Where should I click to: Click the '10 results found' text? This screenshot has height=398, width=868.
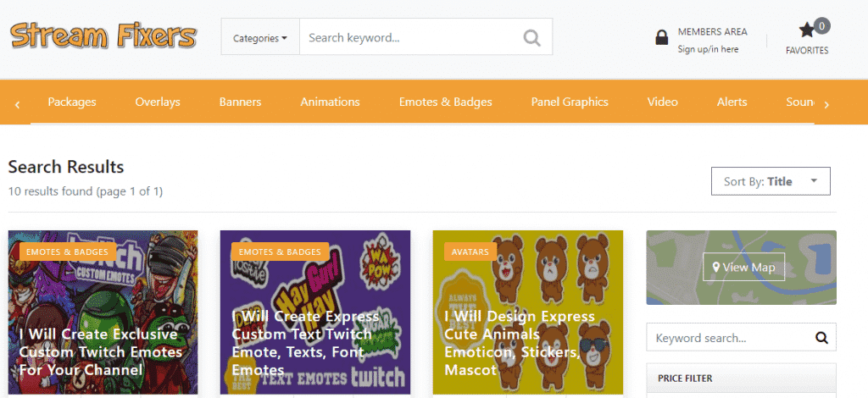pos(86,192)
